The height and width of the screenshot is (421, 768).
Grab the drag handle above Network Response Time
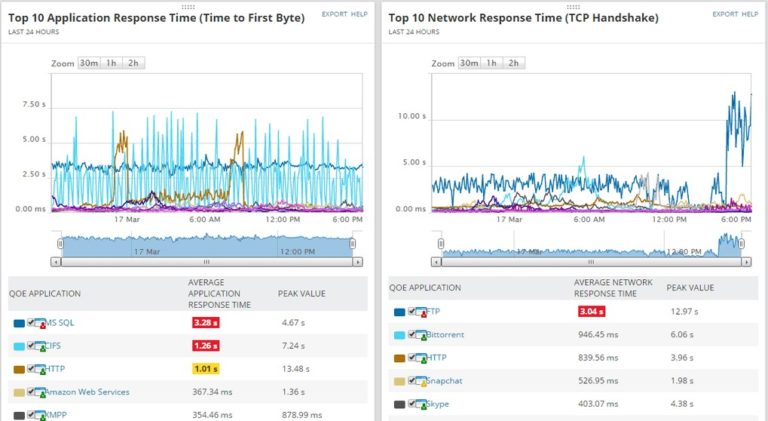[x=573, y=7]
